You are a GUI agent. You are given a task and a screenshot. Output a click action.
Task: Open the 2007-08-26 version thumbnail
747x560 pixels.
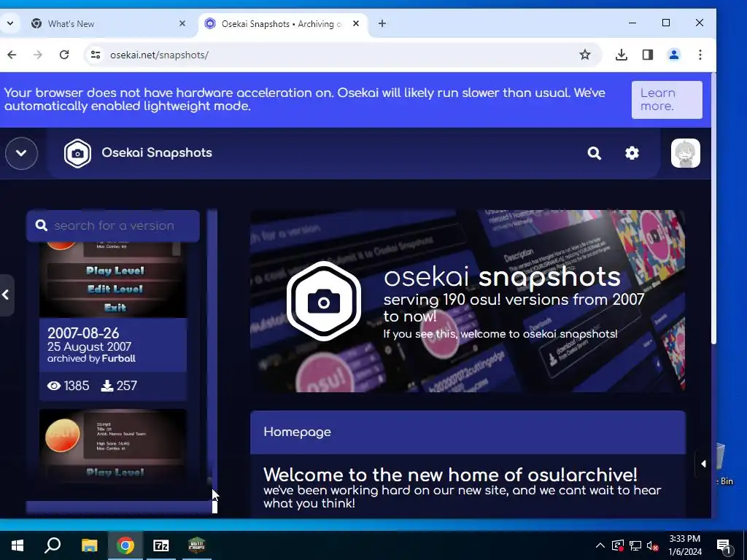[113, 280]
